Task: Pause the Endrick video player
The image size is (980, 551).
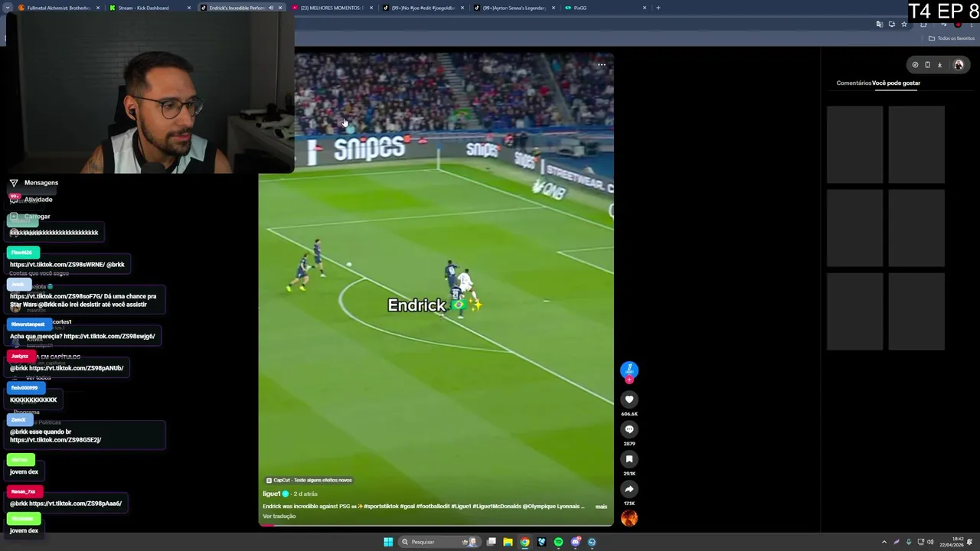Action: coord(436,291)
